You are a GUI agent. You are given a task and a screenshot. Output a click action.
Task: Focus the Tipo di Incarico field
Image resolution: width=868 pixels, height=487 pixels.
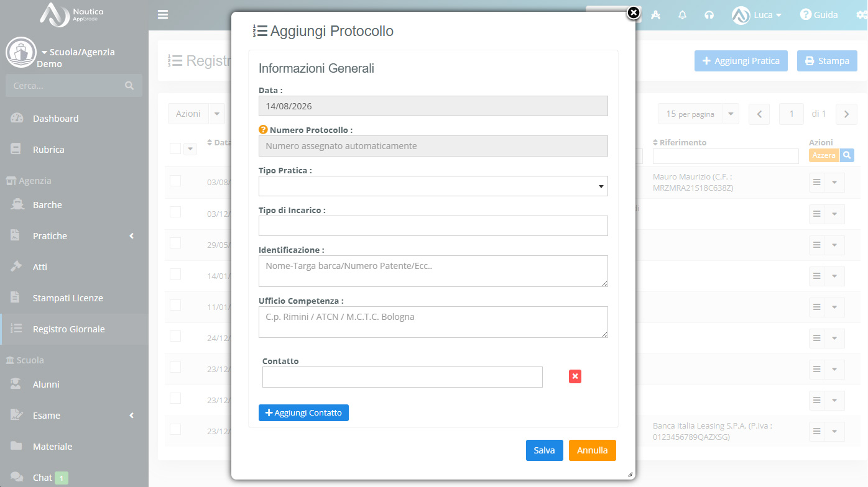[x=433, y=225]
